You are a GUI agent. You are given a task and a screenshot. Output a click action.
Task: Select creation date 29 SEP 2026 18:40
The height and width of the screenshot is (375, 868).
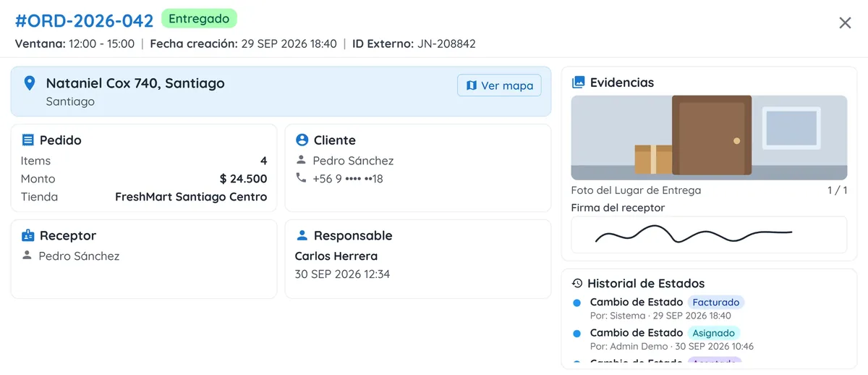tap(289, 43)
